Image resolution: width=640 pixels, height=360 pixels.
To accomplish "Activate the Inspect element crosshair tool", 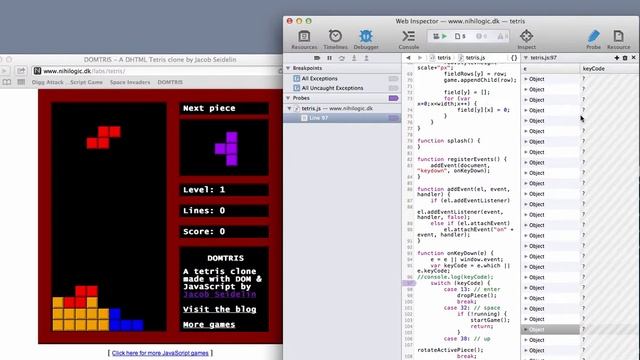I will click(527, 40).
